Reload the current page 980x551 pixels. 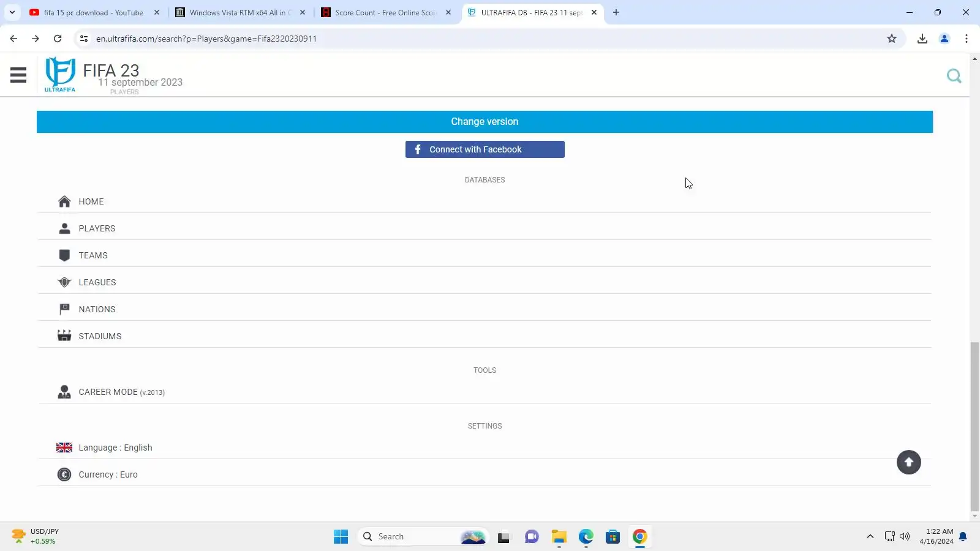click(x=58, y=39)
